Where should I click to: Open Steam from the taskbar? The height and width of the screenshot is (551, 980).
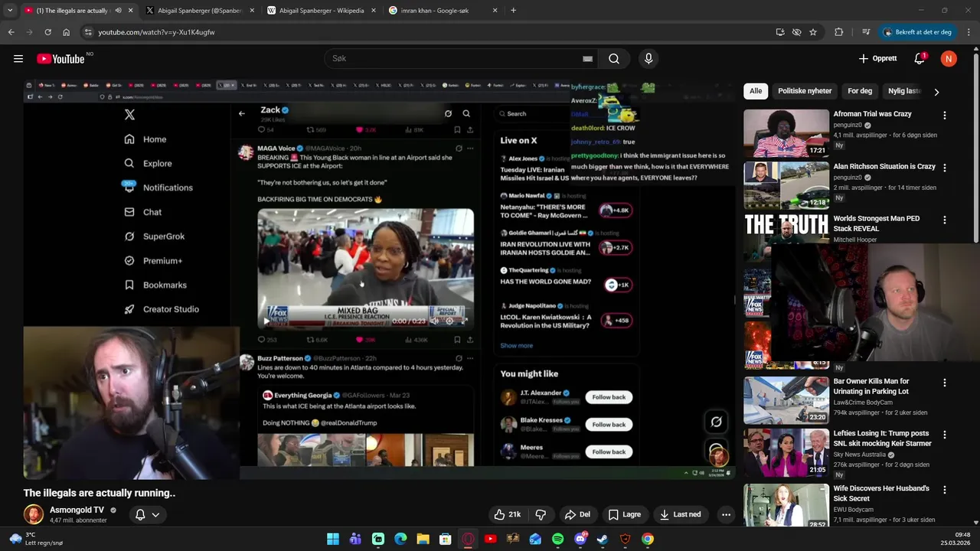click(603, 539)
